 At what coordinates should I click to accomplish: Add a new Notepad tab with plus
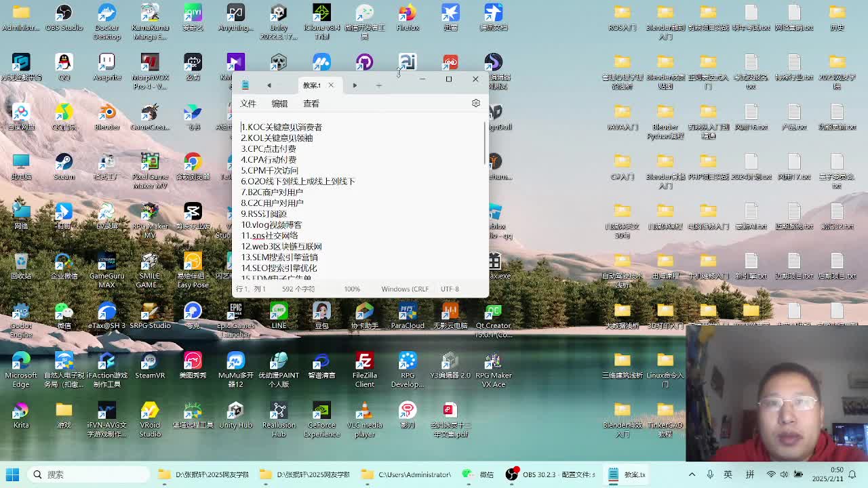click(x=379, y=85)
